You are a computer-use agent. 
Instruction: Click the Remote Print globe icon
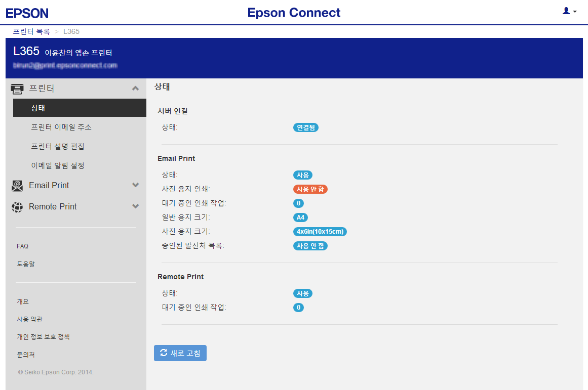coord(17,207)
